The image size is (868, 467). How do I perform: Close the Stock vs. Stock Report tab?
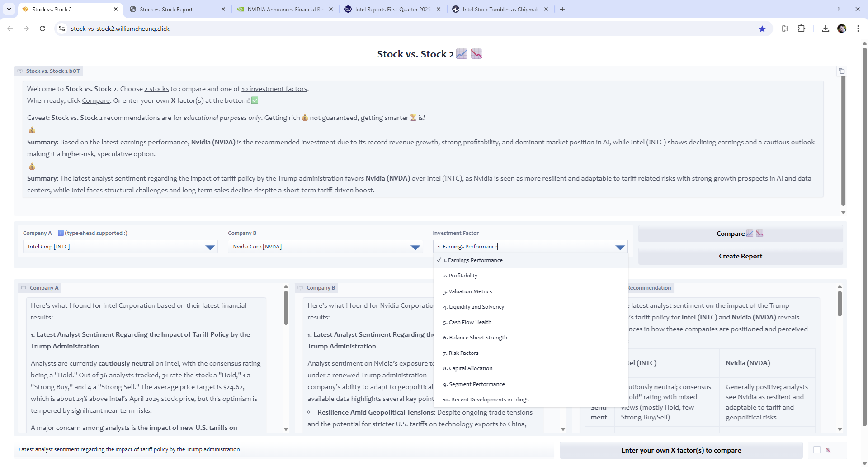(223, 9)
